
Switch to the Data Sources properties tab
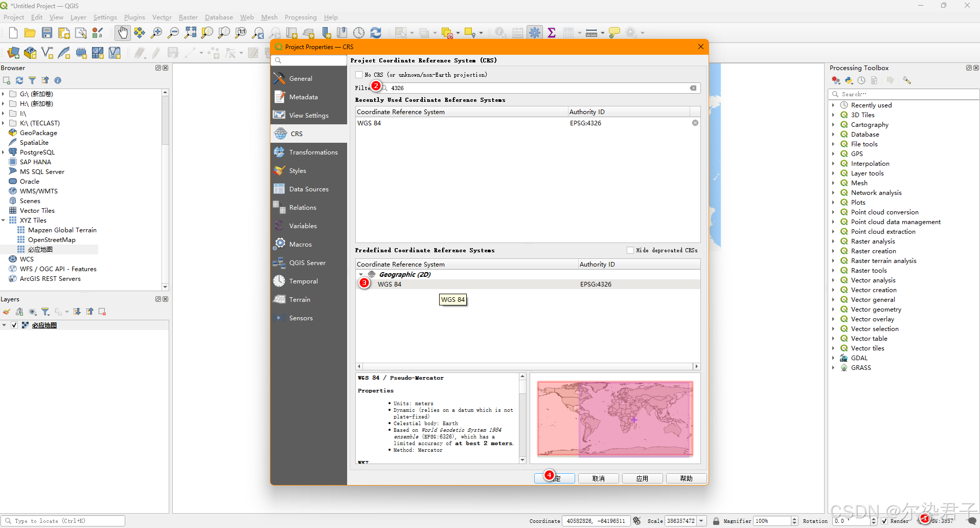click(309, 189)
